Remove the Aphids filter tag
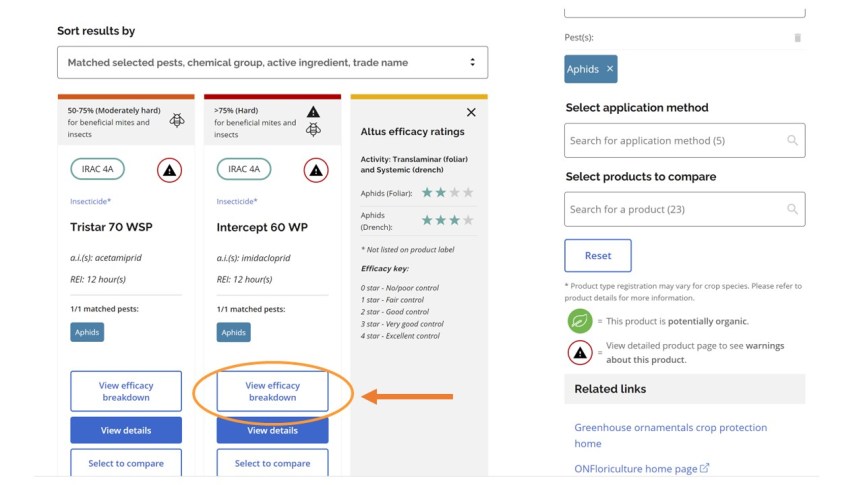This screenshot has width=863, height=485. (x=610, y=69)
